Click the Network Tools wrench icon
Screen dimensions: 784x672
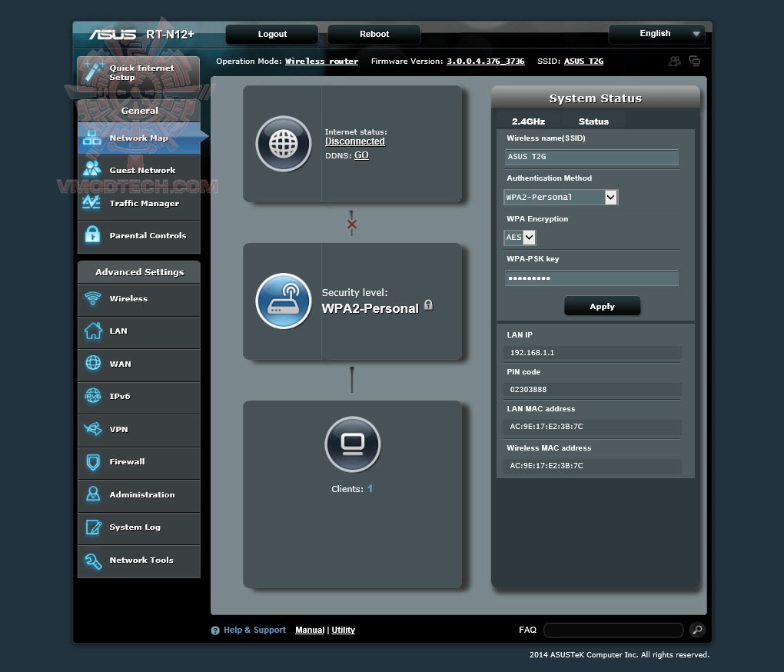pos(93,561)
